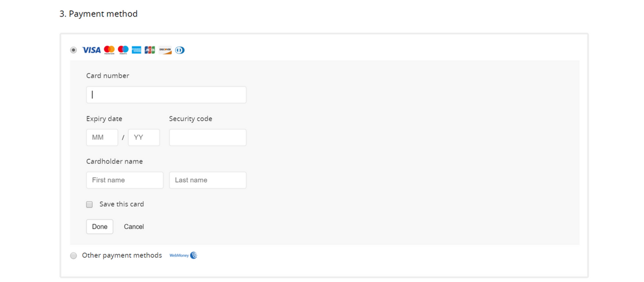Click the Maestro card logo
The height and width of the screenshot is (282, 644).
[x=123, y=50]
